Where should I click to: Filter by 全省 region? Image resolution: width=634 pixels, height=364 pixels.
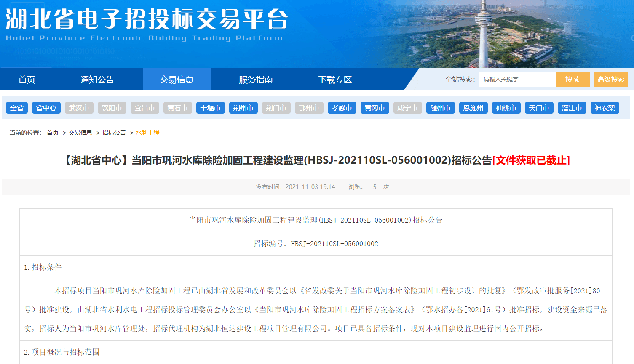pyautogui.click(x=17, y=108)
